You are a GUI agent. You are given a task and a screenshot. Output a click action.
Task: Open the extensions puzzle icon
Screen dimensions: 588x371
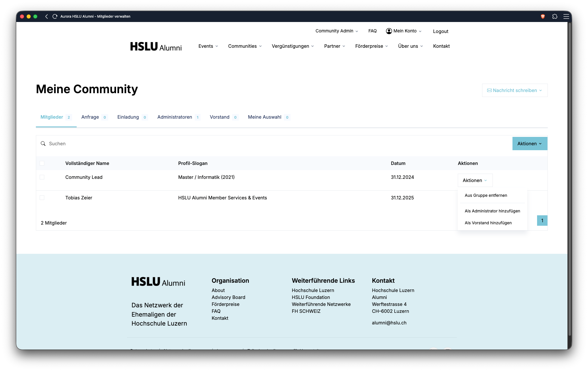tap(555, 16)
